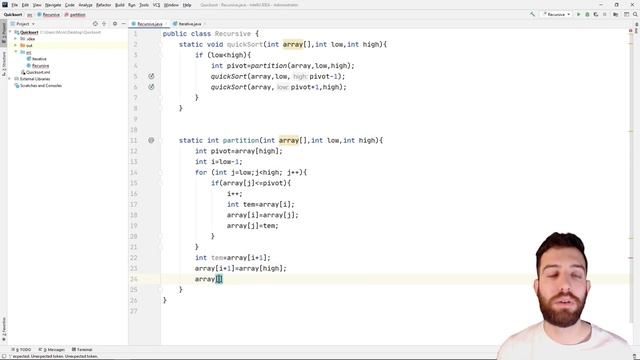Click the Stop process icon
This screenshot has height=360, width=640.
[605, 14]
